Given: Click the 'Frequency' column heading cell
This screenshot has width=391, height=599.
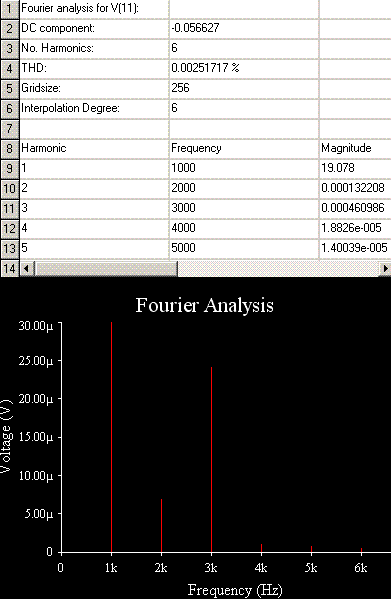Looking at the screenshot, I should (244, 149).
